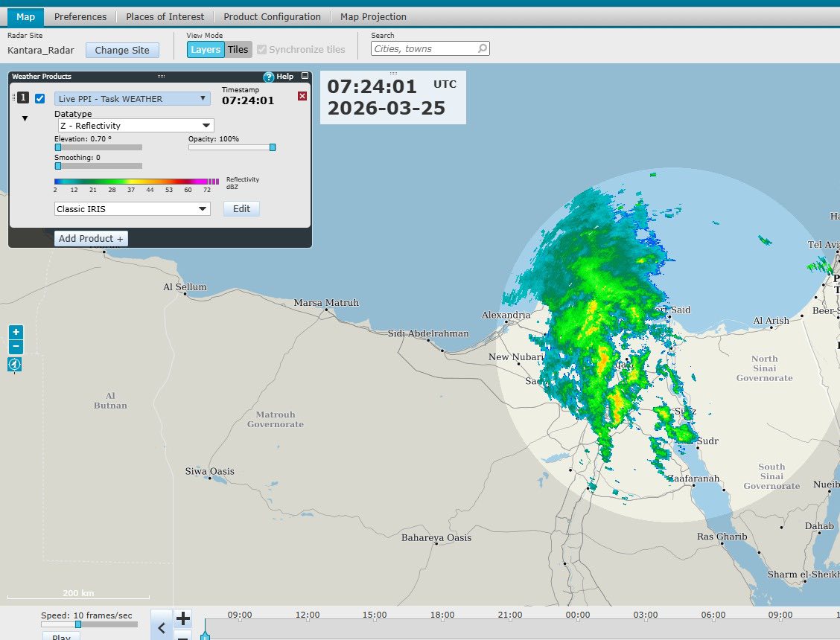Click Alexandria label on map
The height and width of the screenshot is (640, 840).
click(x=506, y=315)
